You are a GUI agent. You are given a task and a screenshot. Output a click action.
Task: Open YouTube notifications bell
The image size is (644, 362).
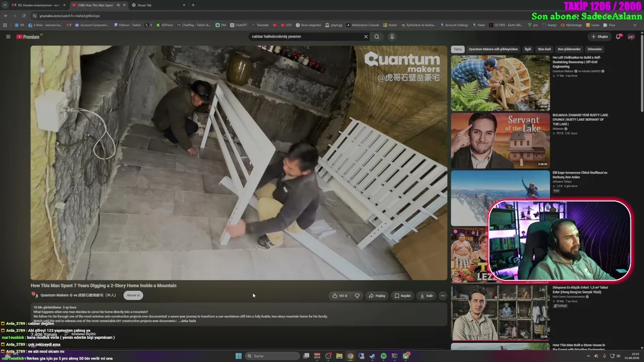(619, 37)
